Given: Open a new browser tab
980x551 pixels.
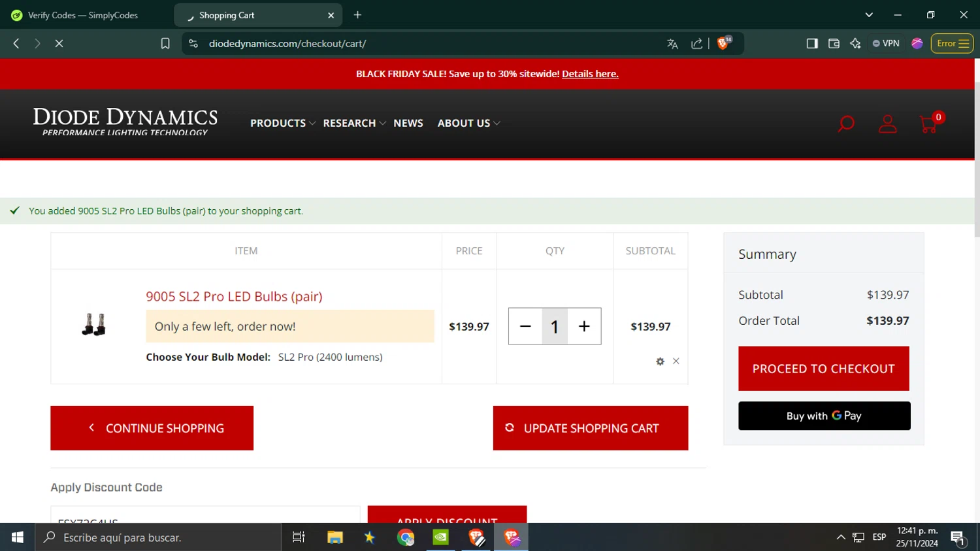Looking at the screenshot, I should 357,15.
